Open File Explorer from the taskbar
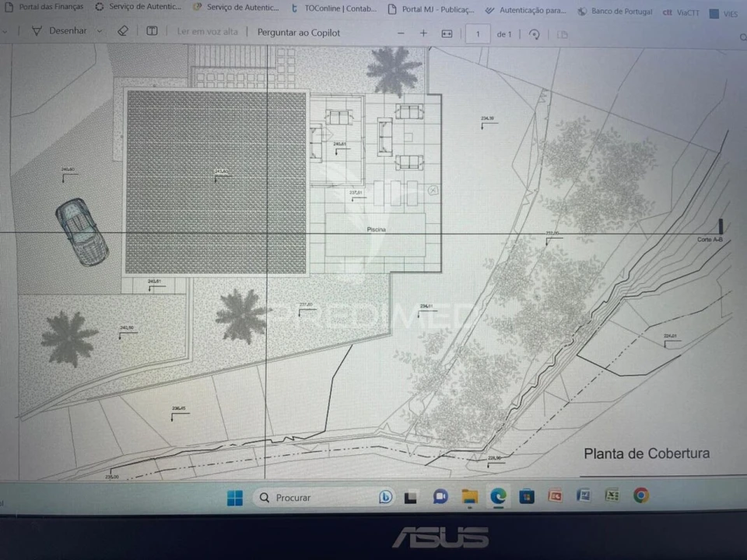This screenshot has width=747, height=560. pyautogui.click(x=469, y=496)
